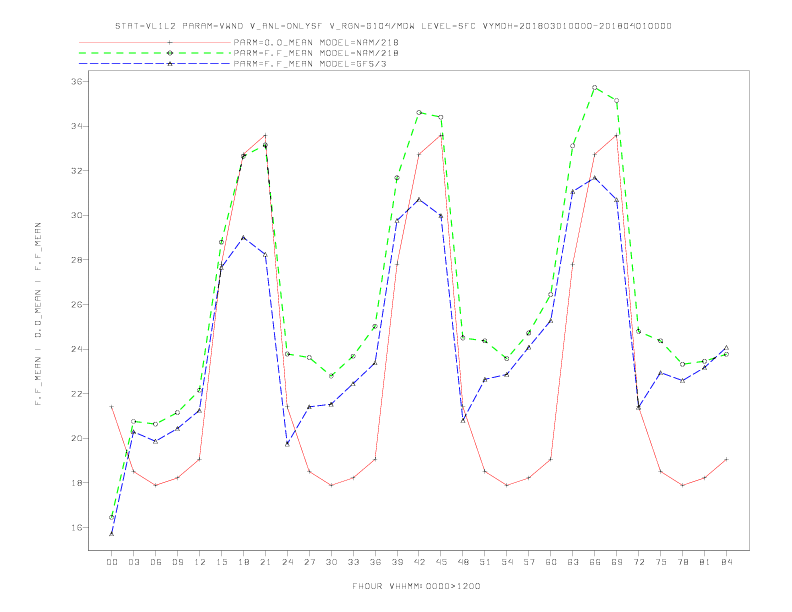The height and width of the screenshot is (612, 792).
Task: Click the x-axis tick label 72
Action: tap(638, 562)
